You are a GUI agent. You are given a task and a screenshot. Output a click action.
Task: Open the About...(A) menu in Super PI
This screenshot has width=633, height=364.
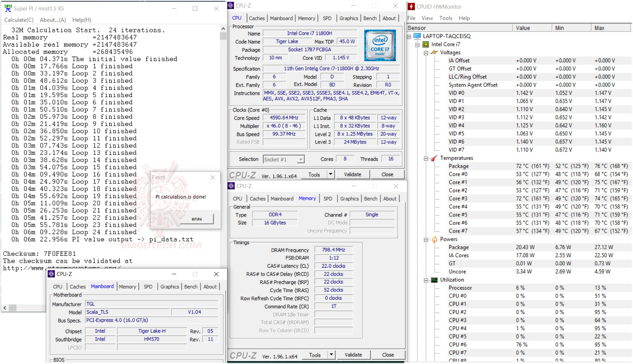[x=53, y=20]
